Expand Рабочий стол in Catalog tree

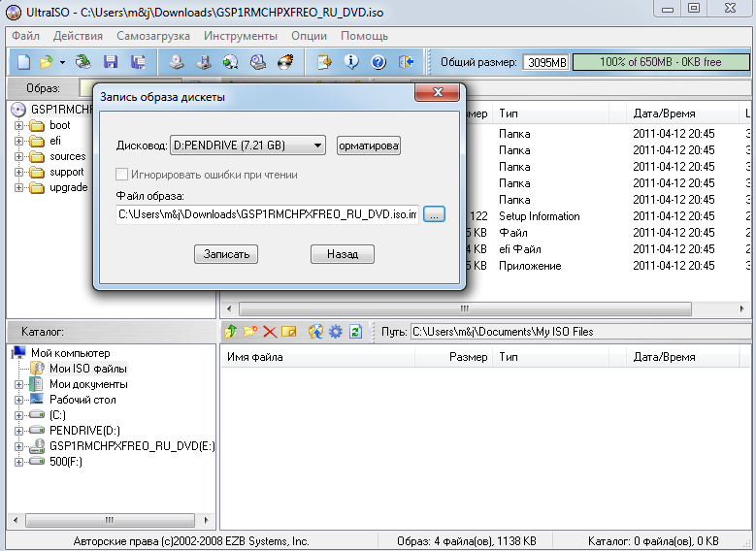click(18, 400)
